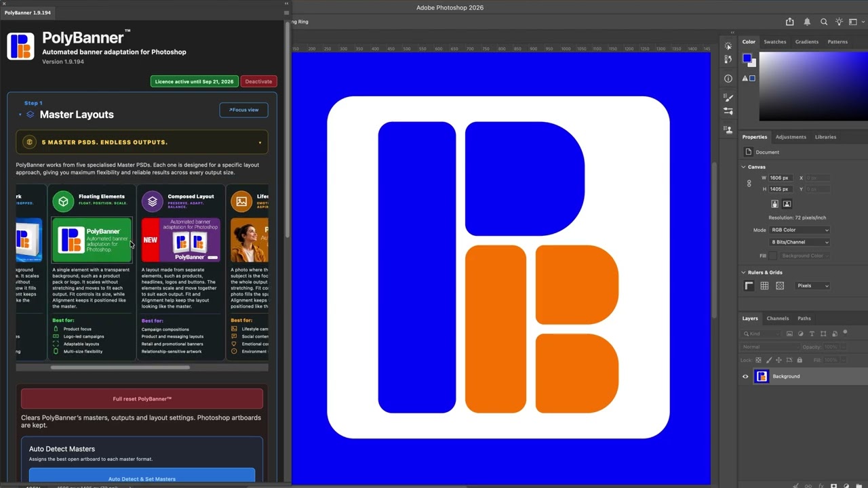The image size is (868, 488).
Task: Switch to the Swatches tab
Action: 775,42
